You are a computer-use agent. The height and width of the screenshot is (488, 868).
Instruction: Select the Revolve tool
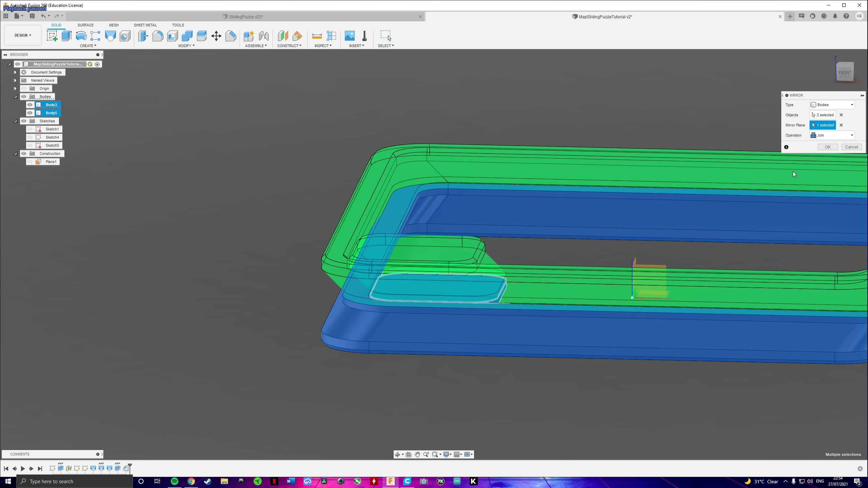[81, 35]
